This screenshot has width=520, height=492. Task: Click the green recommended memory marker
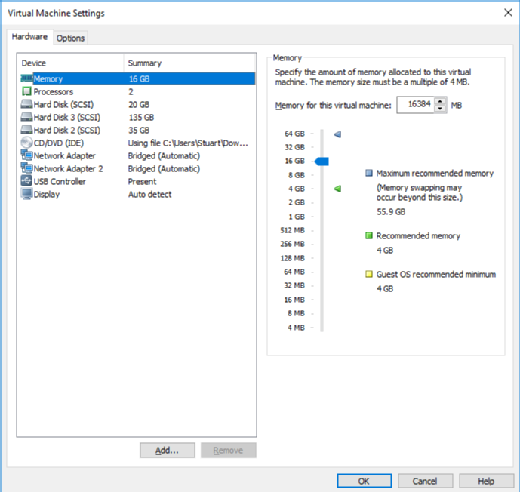(337, 189)
